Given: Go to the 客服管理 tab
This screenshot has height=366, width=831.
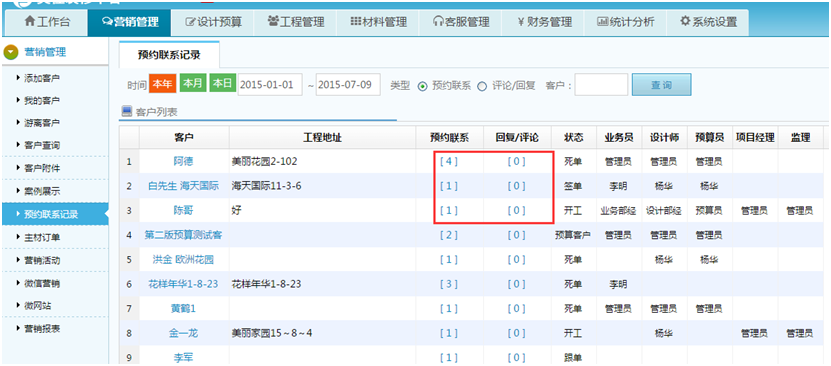Looking at the screenshot, I should pyautogui.click(x=461, y=22).
